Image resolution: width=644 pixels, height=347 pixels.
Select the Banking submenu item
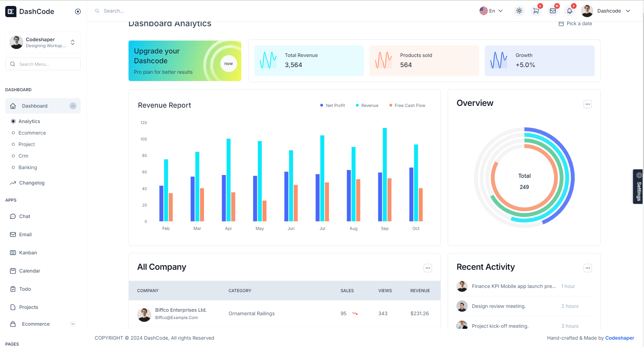click(28, 167)
